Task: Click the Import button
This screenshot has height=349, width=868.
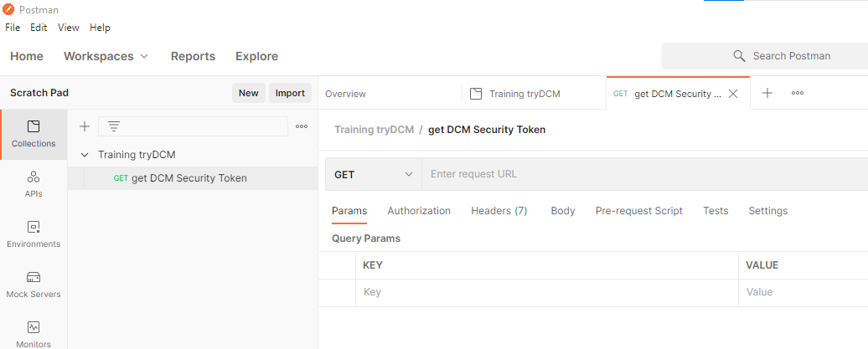Action: (x=290, y=93)
